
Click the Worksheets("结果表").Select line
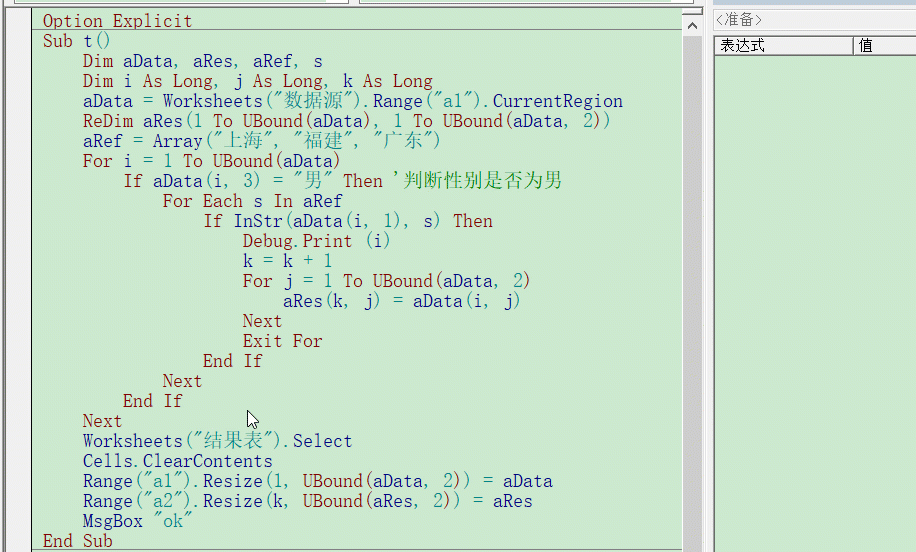point(217,441)
